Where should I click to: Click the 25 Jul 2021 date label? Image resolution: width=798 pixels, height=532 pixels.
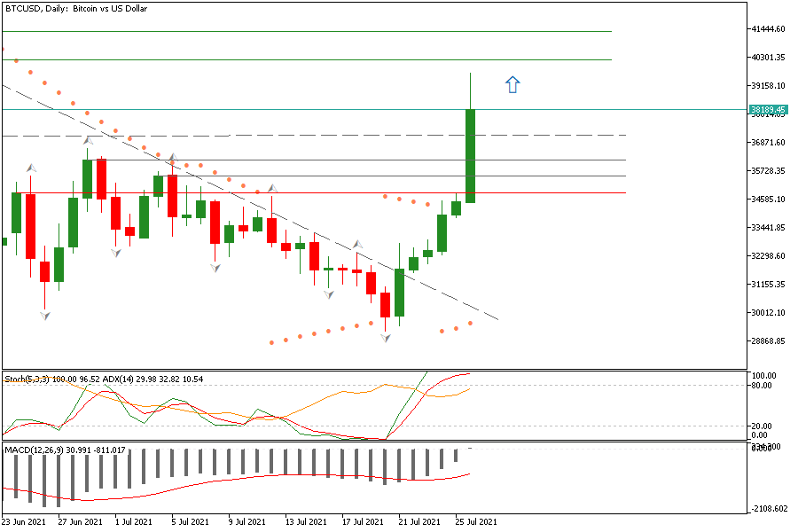pyautogui.click(x=476, y=522)
